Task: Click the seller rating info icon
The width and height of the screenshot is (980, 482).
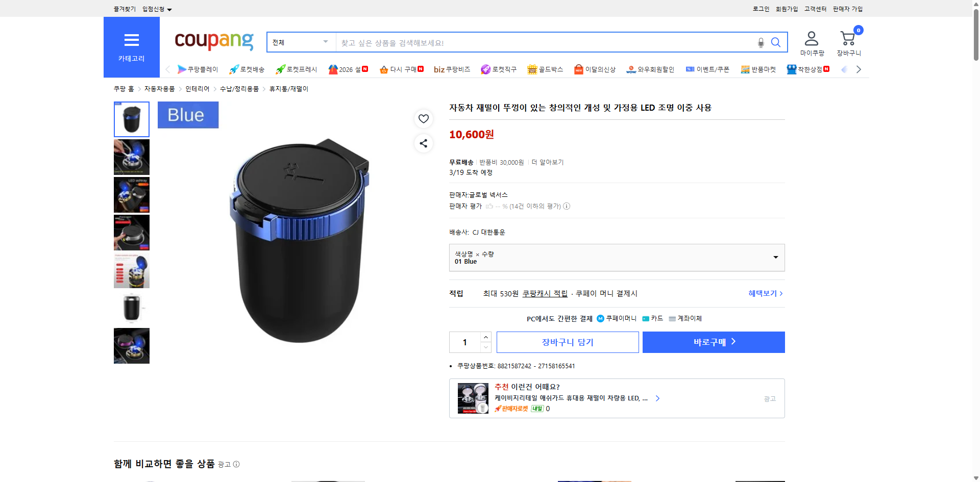Action: tap(567, 206)
